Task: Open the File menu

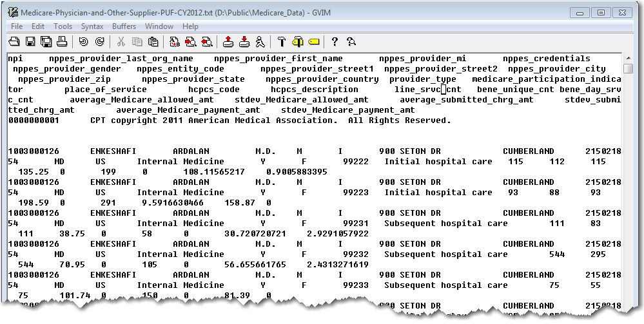Action: 17,26
